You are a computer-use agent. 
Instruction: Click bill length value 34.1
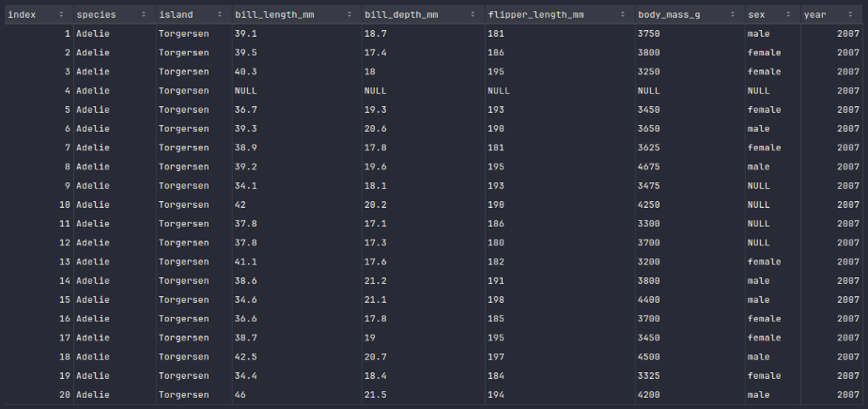coord(246,185)
